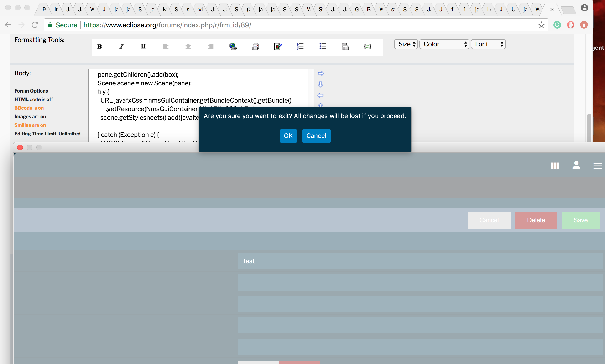Viewport: 605px width, 364px height.
Task: Switch to the tab labeled U
Action: pos(513,10)
